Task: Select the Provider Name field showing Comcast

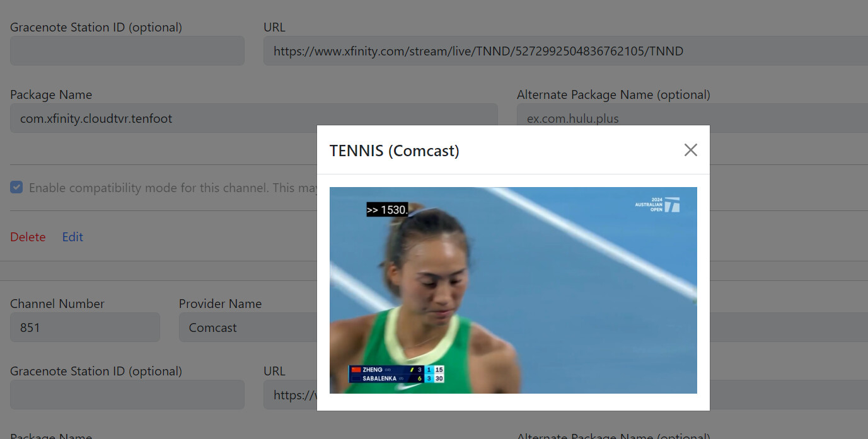Action: click(x=247, y=328)
